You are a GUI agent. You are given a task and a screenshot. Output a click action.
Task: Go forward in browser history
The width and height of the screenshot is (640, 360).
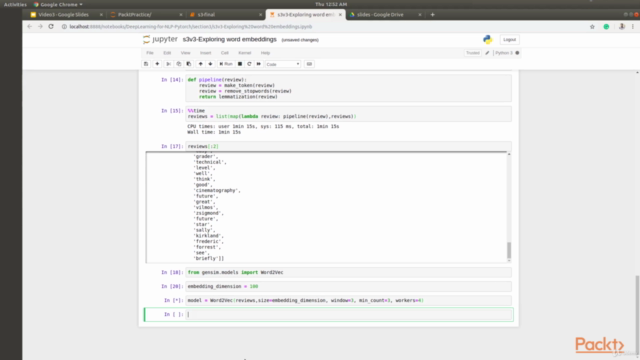pyautogui.click(x=40, y=27)
